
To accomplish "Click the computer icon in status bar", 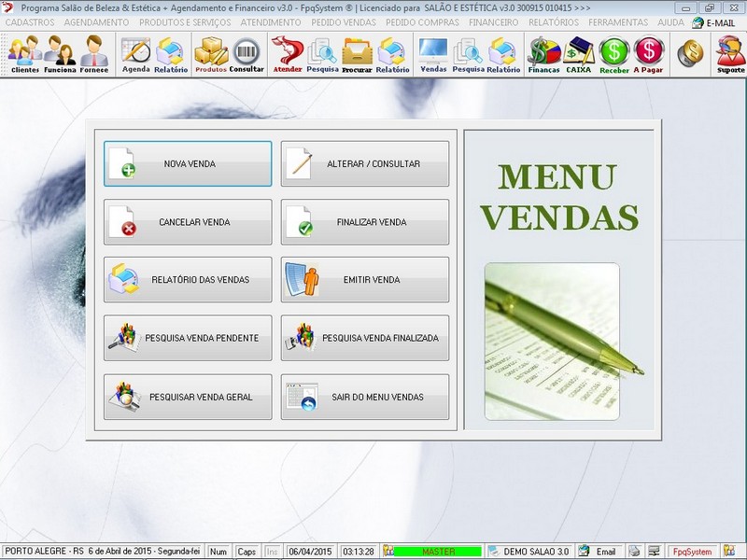I will pos(655,552).
